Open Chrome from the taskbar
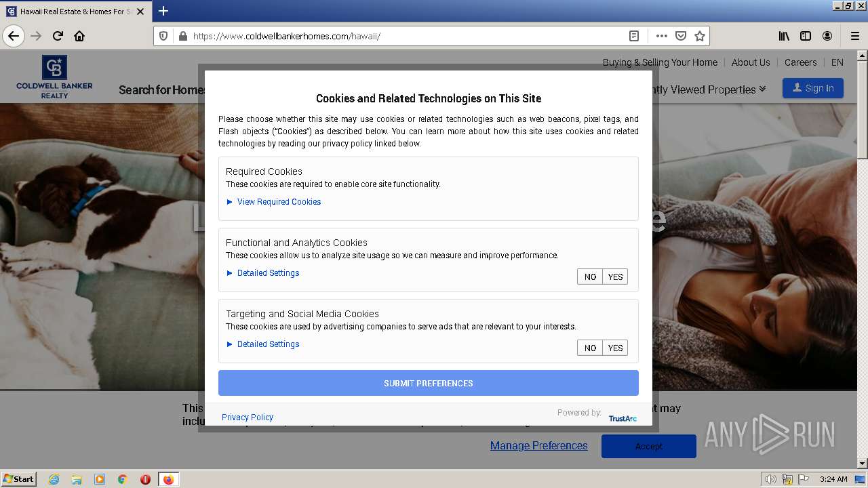 click(x=123, y=479)
